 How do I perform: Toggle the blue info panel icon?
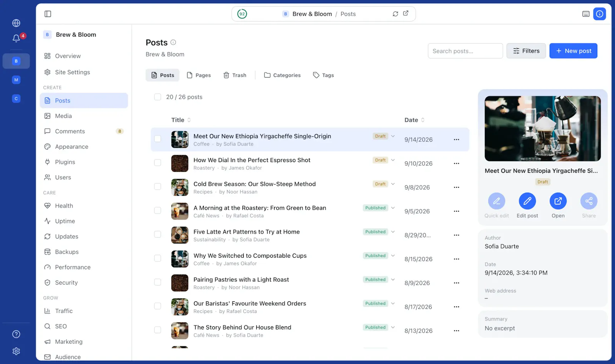[x=600, y=14]
